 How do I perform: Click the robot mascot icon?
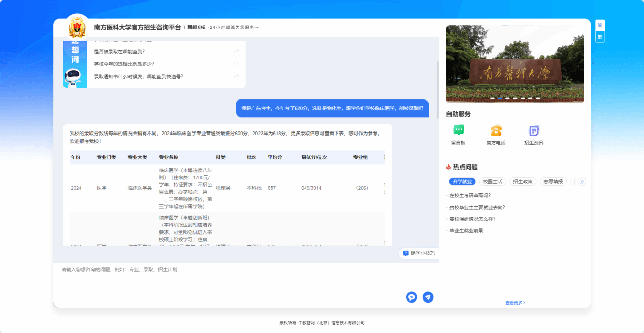74,78
